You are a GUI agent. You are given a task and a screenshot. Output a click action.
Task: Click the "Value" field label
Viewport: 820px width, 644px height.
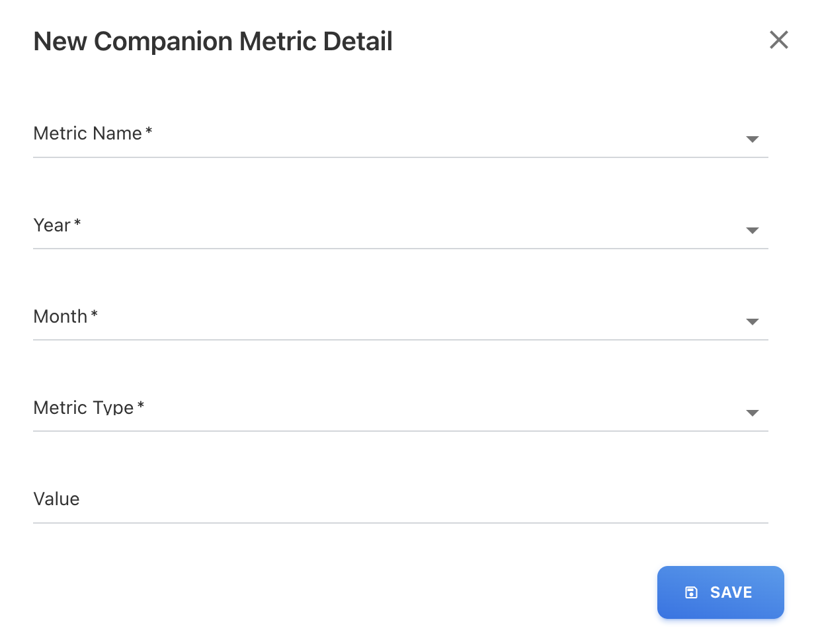click(x=56, y=499)
